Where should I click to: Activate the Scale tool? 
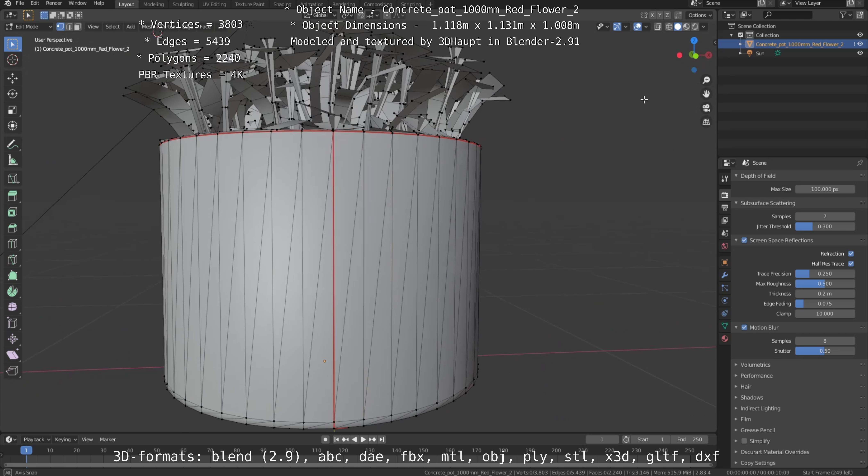point(13,110)
